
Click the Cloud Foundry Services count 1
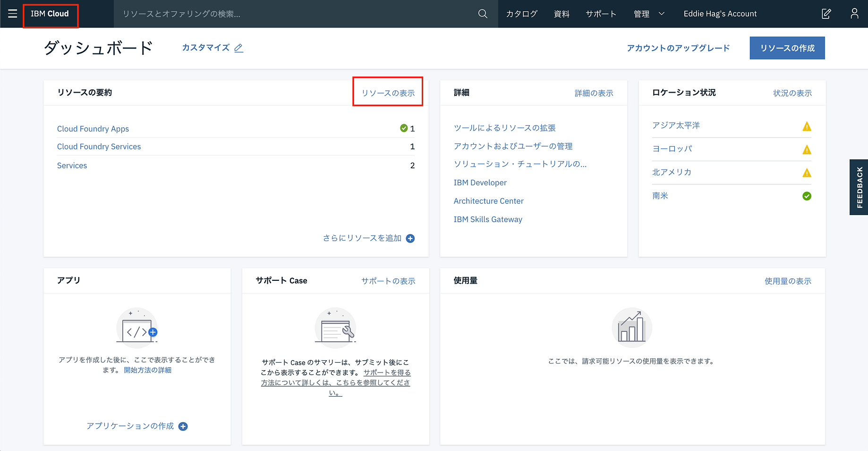tap(412, 147)
